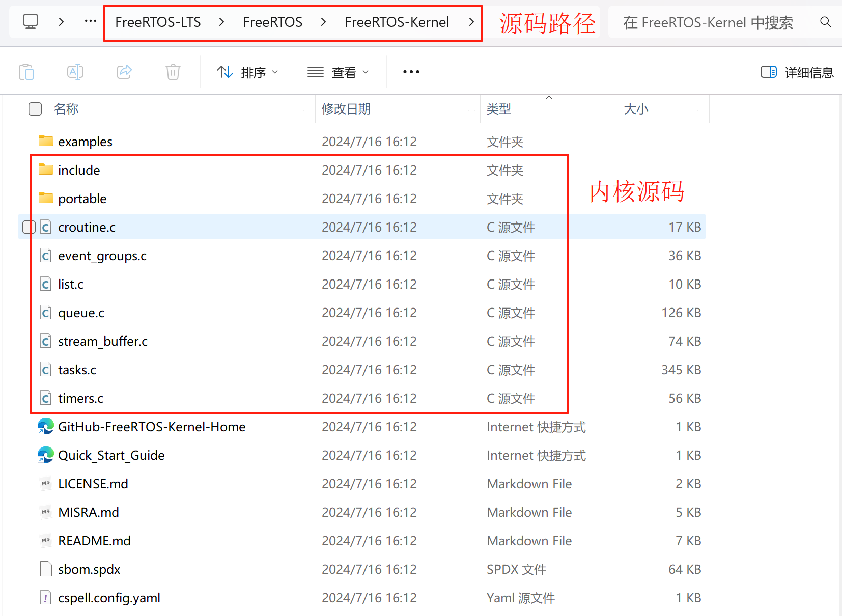Select GitHub-FreeRTOS-Kernel-Home shortcut name
The width and height of the screenshot is (842, 616).
coord(152,427)
